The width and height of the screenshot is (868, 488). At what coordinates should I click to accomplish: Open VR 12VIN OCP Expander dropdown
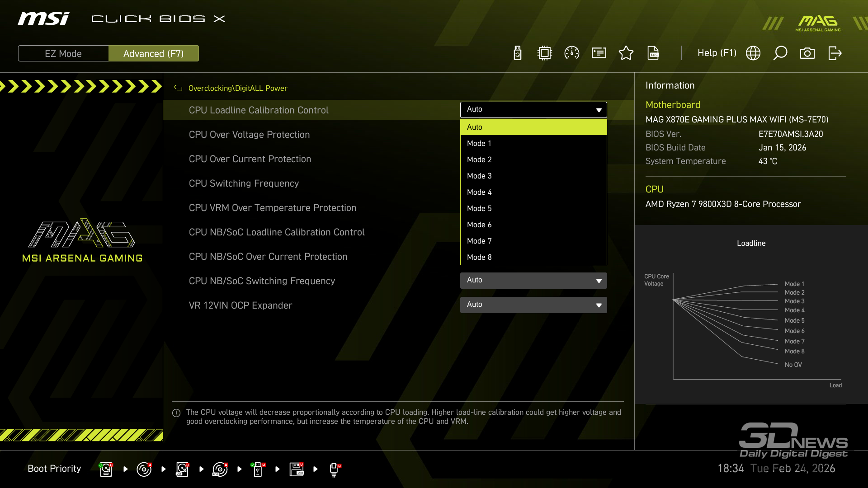point(533,305)
